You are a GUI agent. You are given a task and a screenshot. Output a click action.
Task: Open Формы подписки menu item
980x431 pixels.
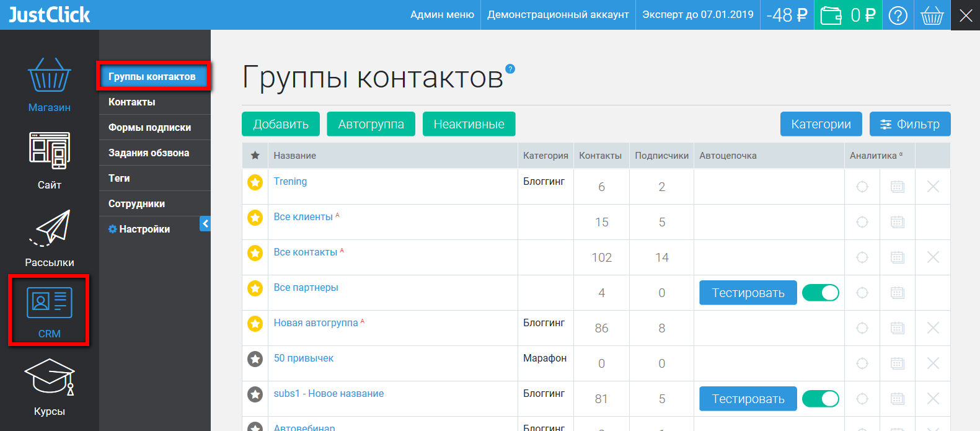click(155, 127)
